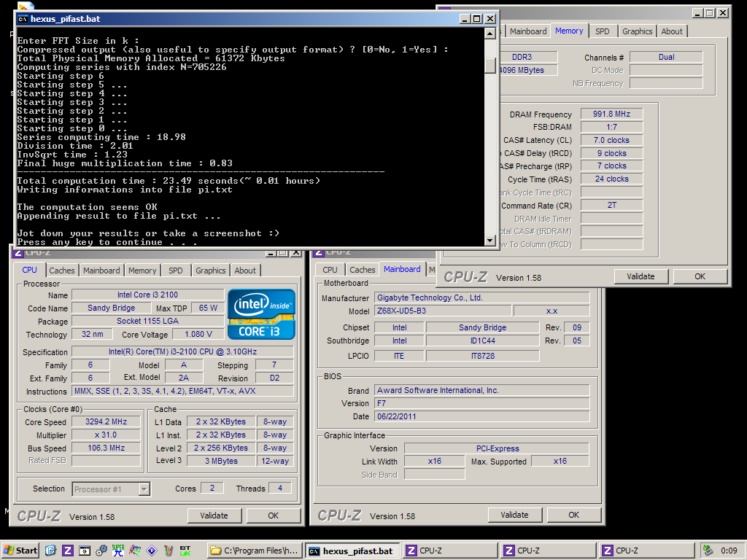Open the Mainboard tab in the CPU window
747x560 pixels.
tap(101, 271)
